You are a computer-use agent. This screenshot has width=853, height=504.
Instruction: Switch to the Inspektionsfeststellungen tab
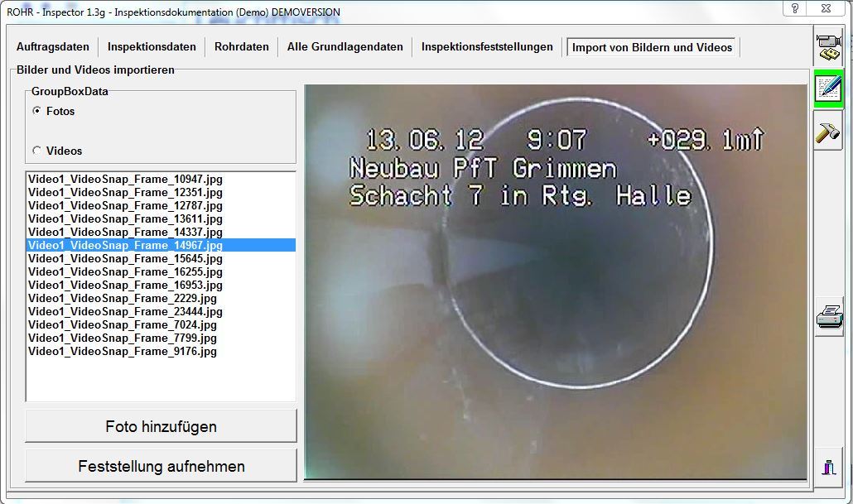pos(487,47)
